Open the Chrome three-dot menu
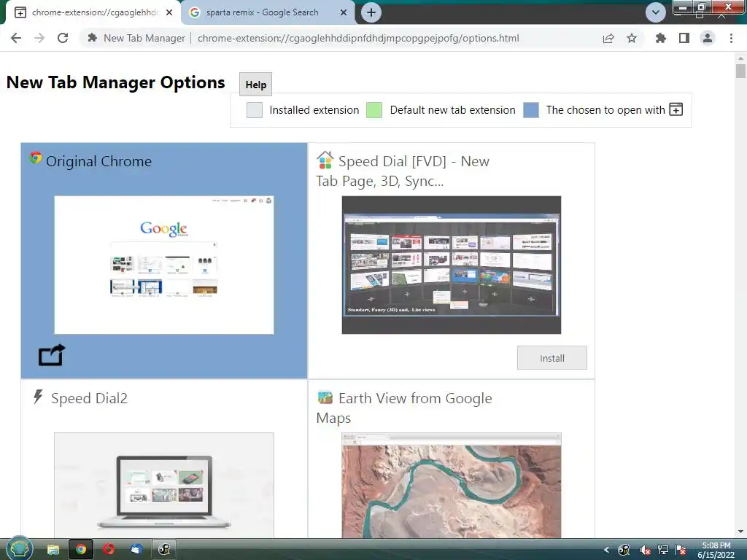Viewport: 747px width, 560px height. (731, 38)
